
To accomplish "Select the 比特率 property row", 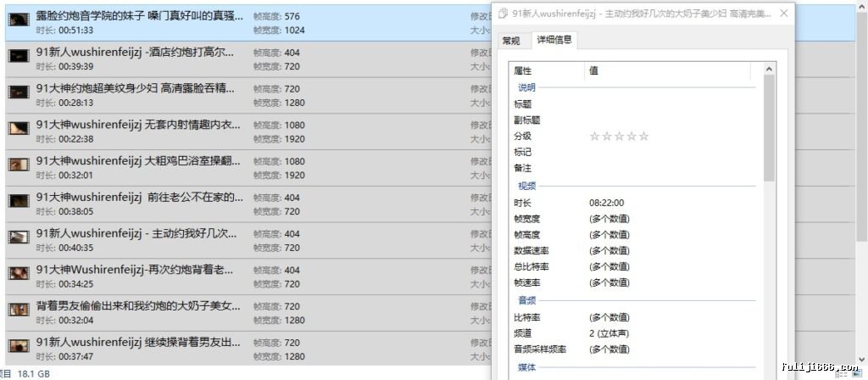I will coord(634,317).
